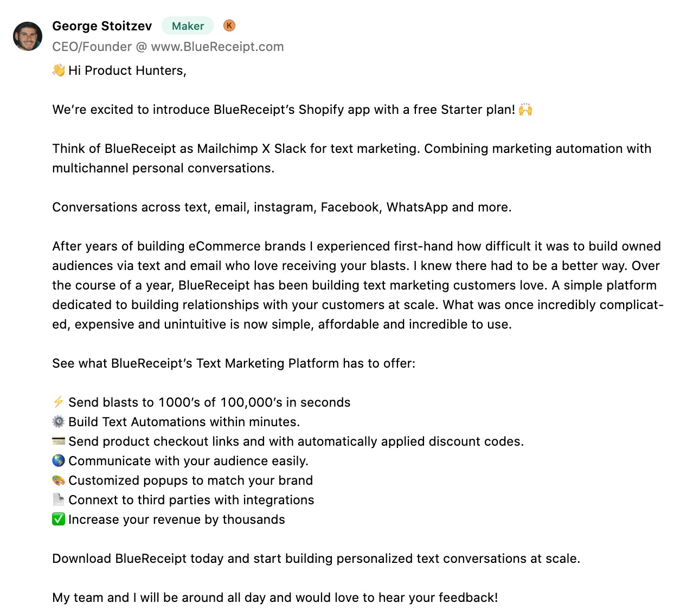Click the raised hands emoji after Starter plan
The height and width of the screenshot is (616, 680).
(525, 110)
